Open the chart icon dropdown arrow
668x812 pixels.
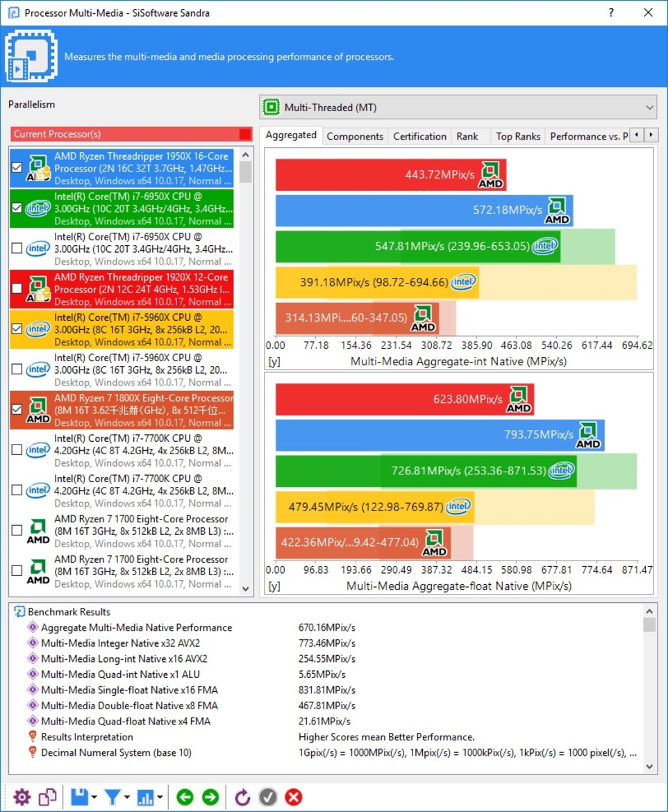[160, 797]
